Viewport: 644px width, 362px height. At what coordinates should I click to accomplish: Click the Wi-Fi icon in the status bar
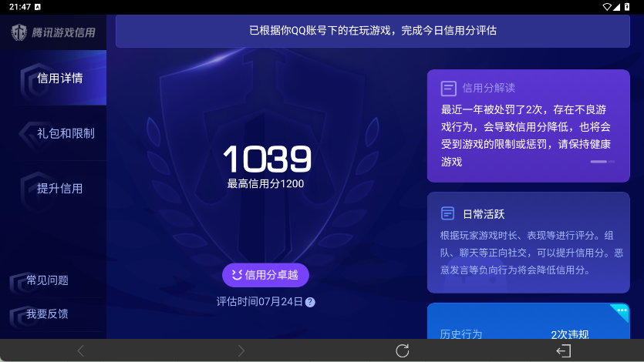click(x=607, y=7)
